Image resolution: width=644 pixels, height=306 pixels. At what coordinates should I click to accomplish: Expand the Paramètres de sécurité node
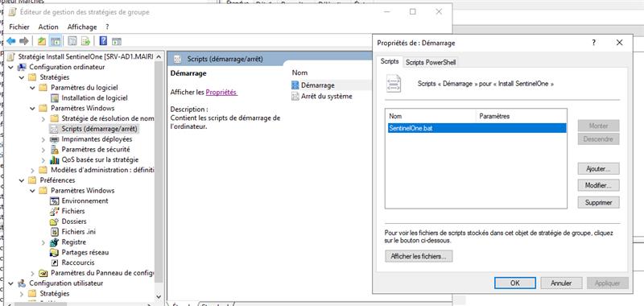(x=43, y=150)
